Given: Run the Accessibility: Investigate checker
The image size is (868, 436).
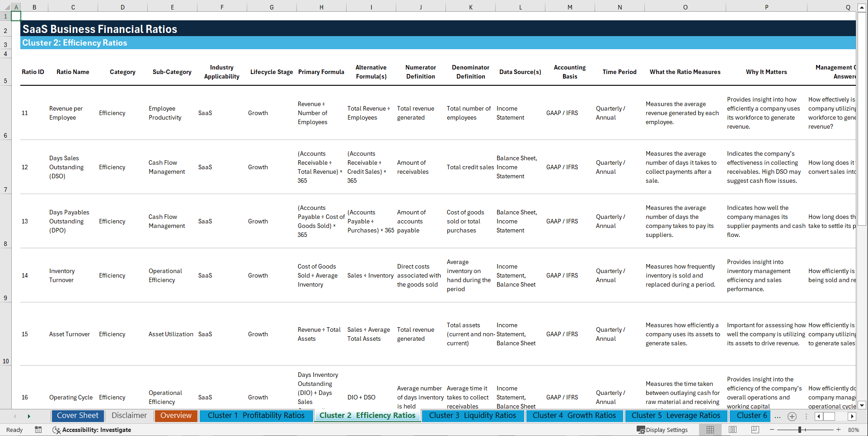Looking at the screenshot, I should click(92, 430).
